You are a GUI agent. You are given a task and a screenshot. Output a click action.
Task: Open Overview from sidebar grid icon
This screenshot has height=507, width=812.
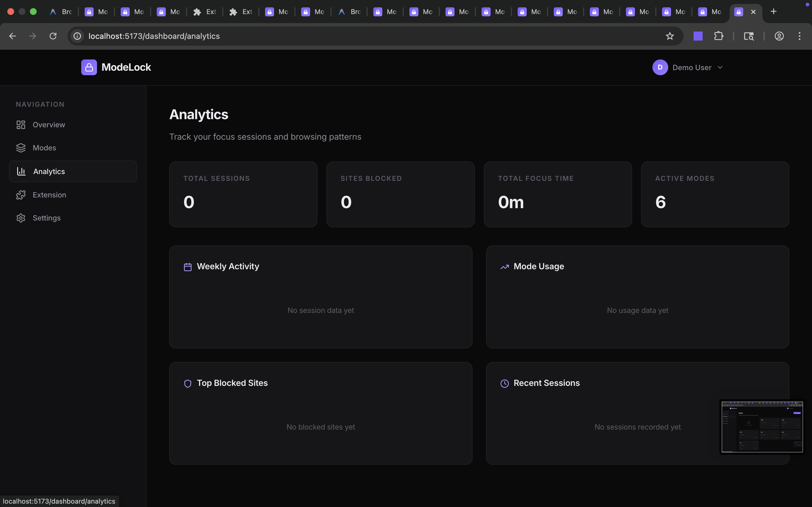[x=21, y=125]
